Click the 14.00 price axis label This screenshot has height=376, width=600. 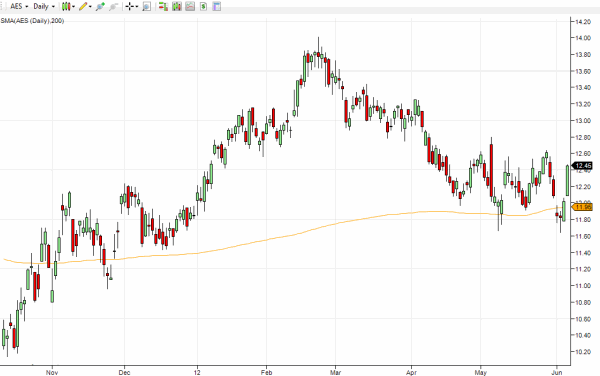tap(583, 38)
